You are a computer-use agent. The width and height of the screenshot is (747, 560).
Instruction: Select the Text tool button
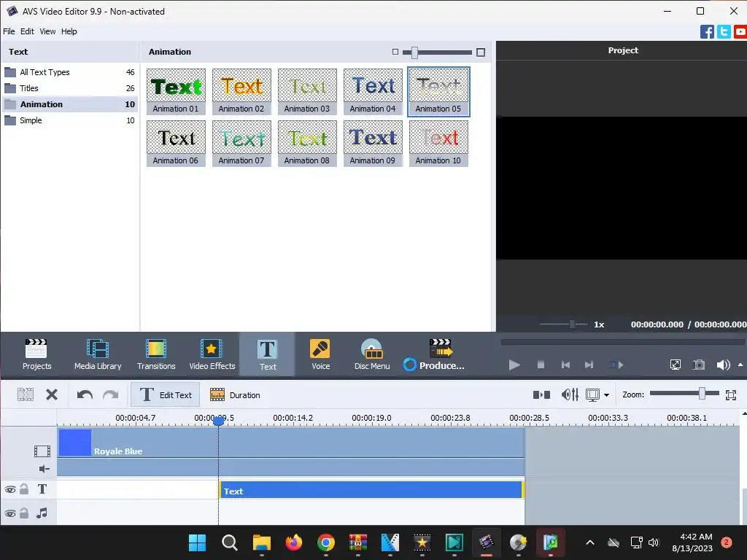[267, 354]
